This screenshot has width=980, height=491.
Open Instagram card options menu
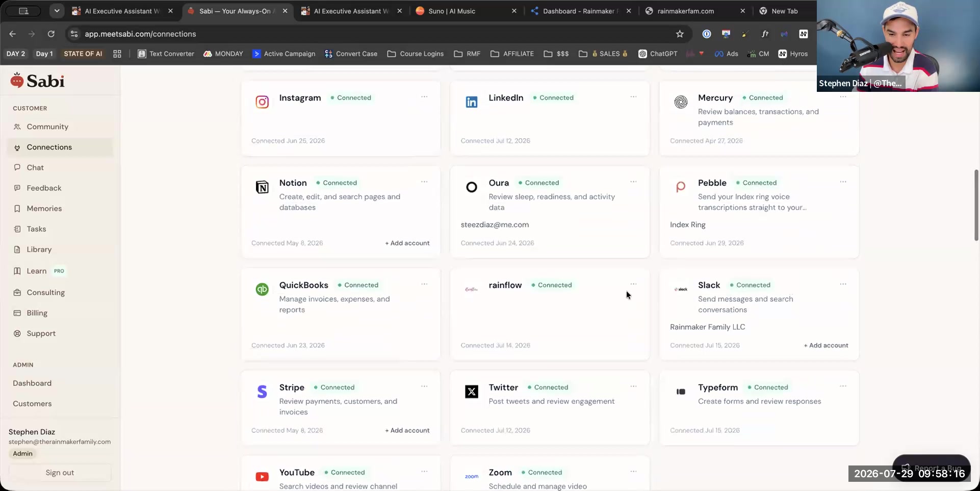click(424, 97)
